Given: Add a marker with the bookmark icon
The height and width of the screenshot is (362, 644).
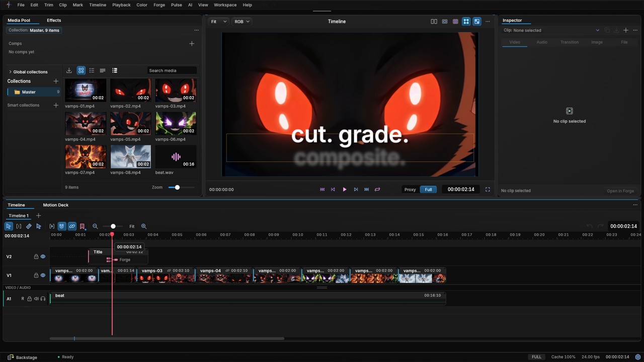Looking at the screenshot, I should (x=83, y=226).
